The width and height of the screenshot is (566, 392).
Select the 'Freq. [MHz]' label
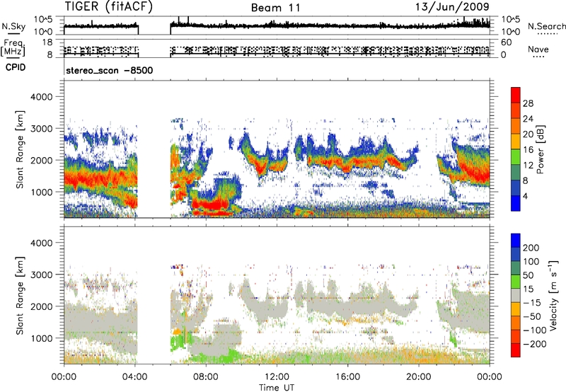13,48
